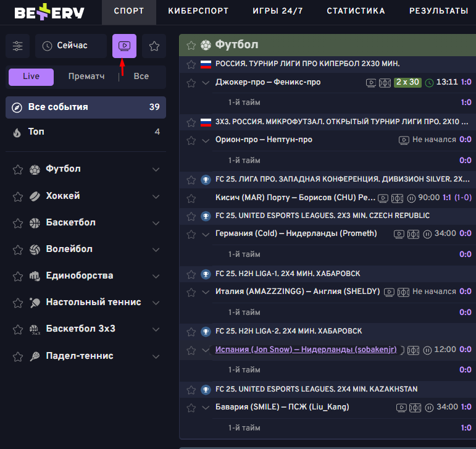This screenshot has width=476, height=449.
Task: Expand Хоккей category chevron
Action: 156,196
